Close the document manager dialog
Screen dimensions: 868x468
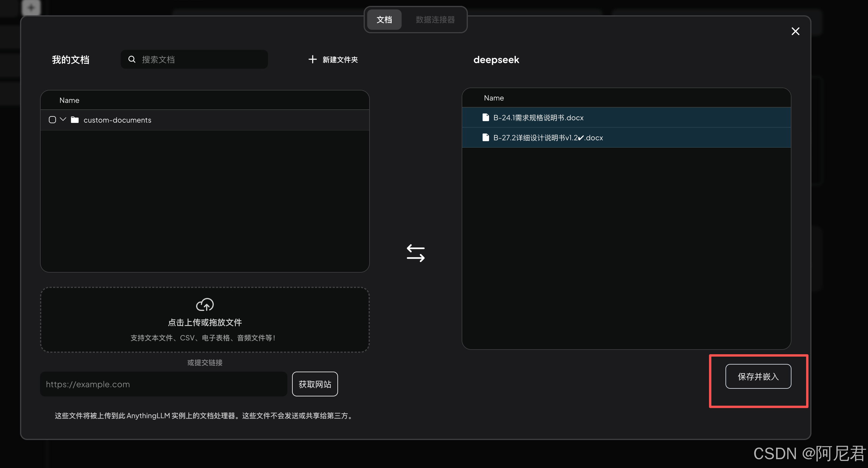pyautogui.click(x=795, y=31)
